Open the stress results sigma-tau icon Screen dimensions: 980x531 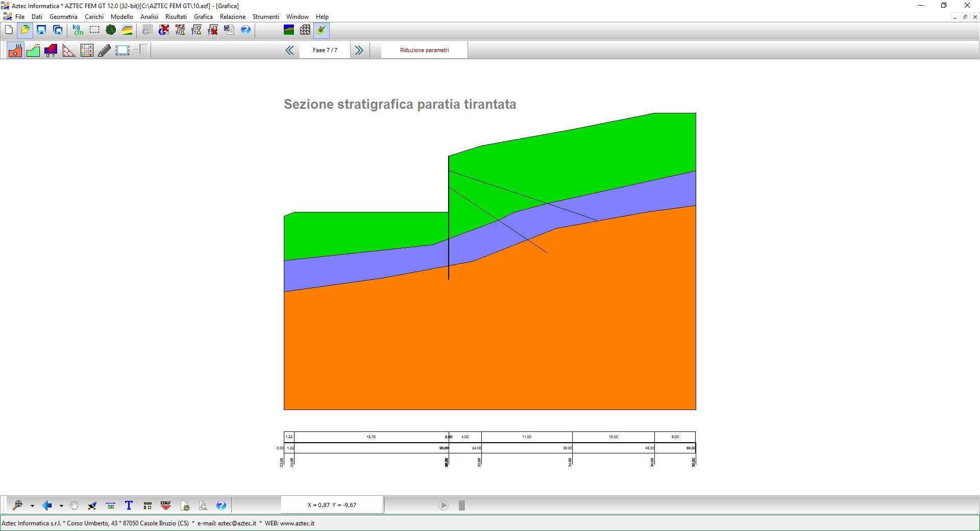click(x=51, y=51)
